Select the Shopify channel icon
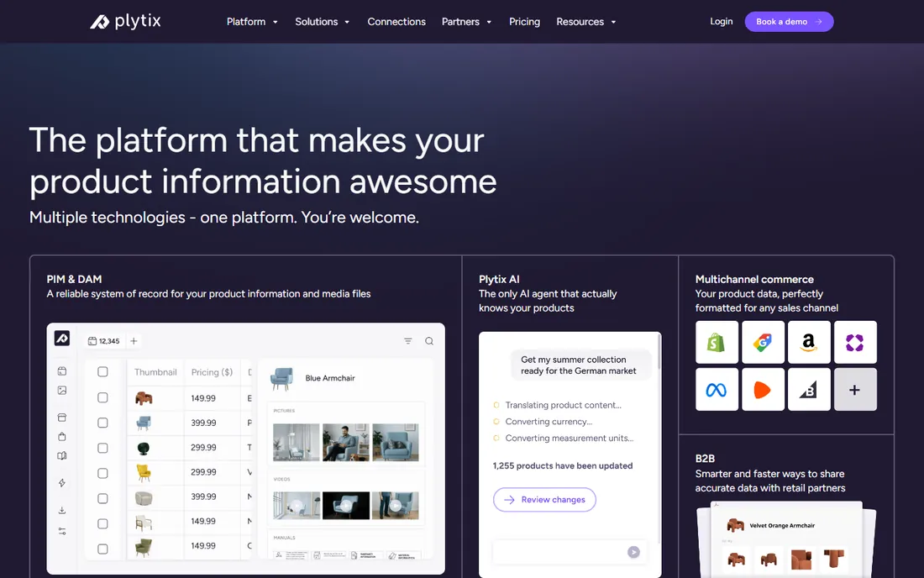Image resolution: width=924 pixels, height=578 pixels. point(717,342)
